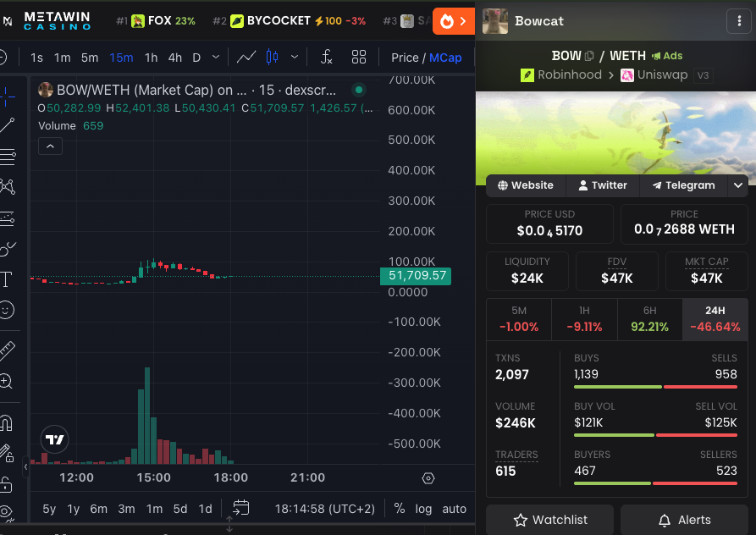This screenshot has height=535, width=756.
Task: Open the Uniswap DEX link
Action: tap(654, 74)
